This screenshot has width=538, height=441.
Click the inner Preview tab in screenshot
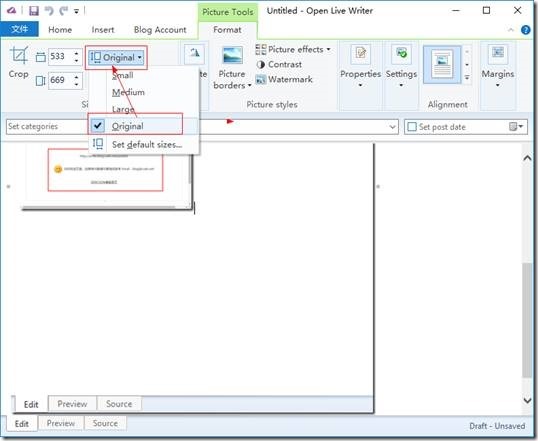pyautogui.click(x=72, y=404)
